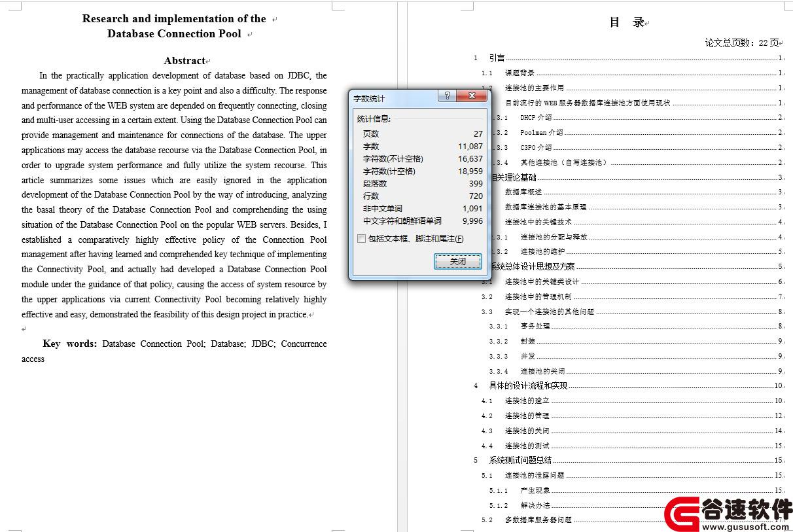Open the 1.1 课题背景 contents entry
793x532 pixels.
point(633,73)
